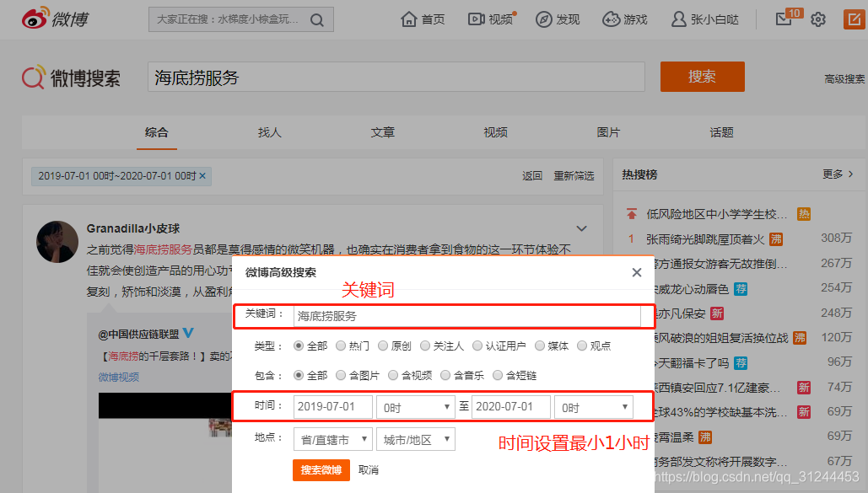Screen dimensions: 868x493
Task: Open the 高级搜索 link
Action: click(x=844, y=79)
